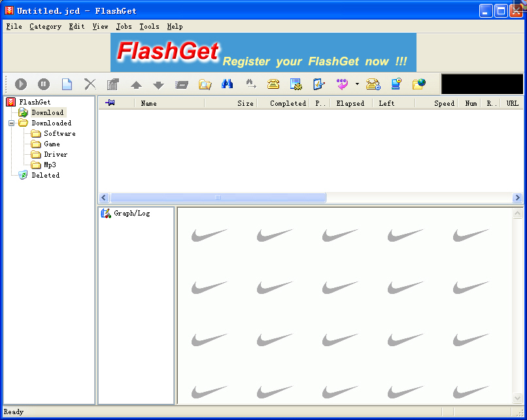Image resolution: width=527 pixels, height=420 pixels.
Task: Sort by the Speed column header
Action: (x=436, y=103)
